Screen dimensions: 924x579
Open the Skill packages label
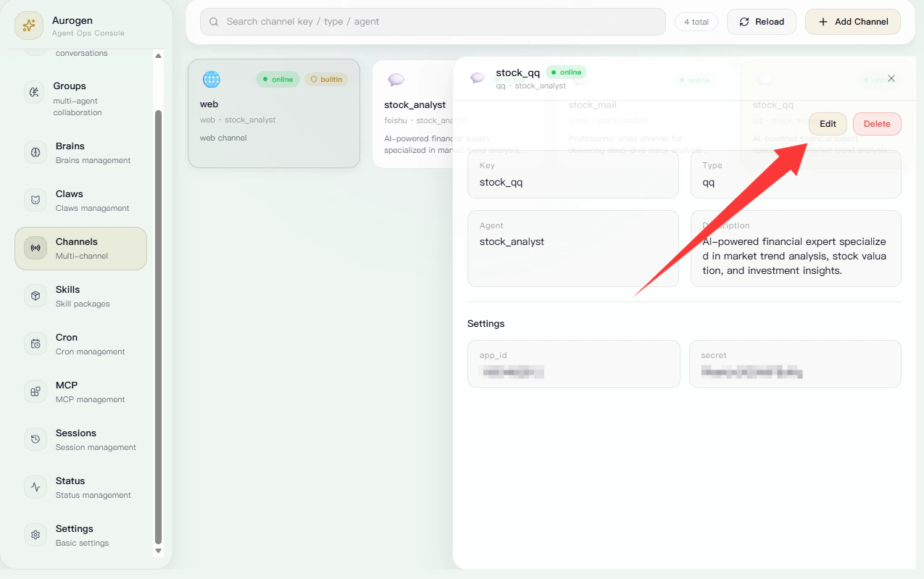pyautogui.click(x=83, y=304)
